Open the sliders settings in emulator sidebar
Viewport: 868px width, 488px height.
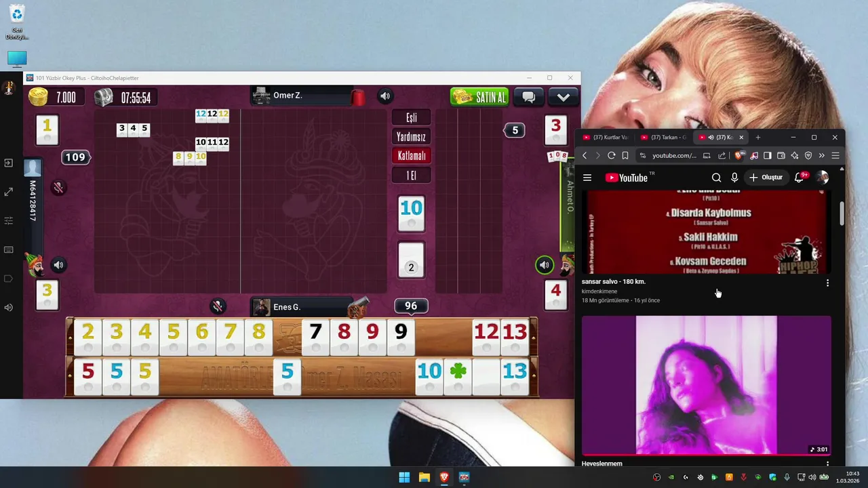[x=9, y=221]
